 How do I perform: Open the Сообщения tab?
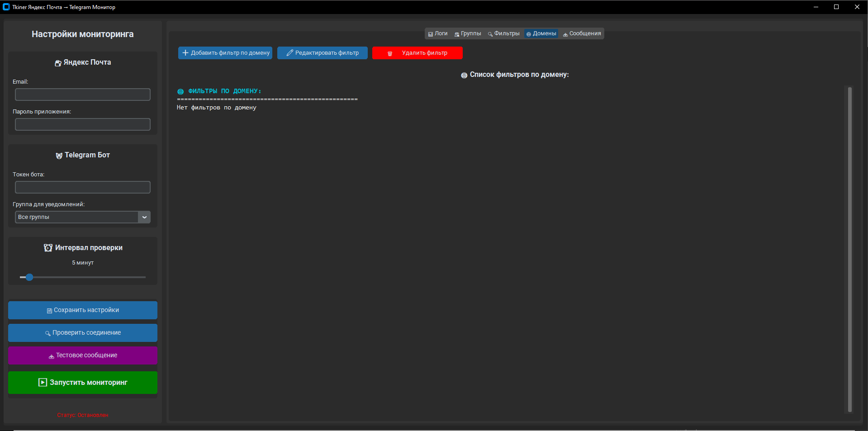tap(582, 33)
